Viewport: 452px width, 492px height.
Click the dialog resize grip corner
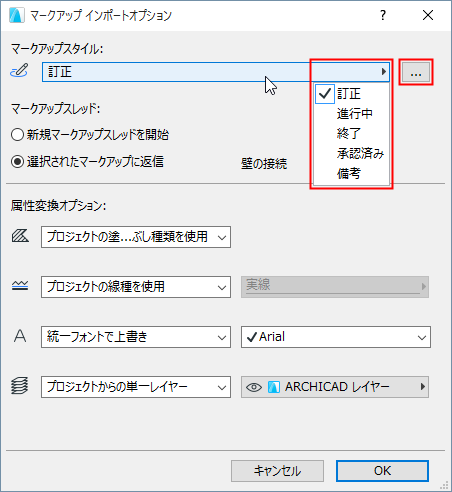(x=444, y=485)
